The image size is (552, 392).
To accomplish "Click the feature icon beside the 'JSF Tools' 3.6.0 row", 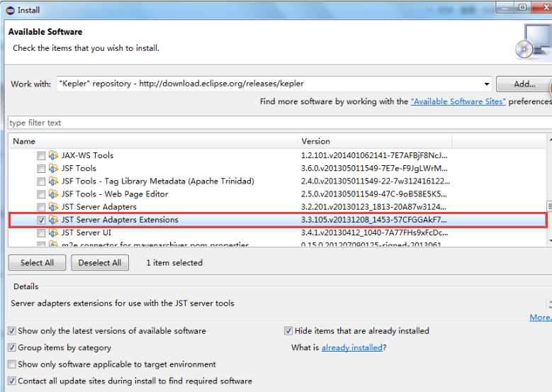I will [x=53, y=168].
